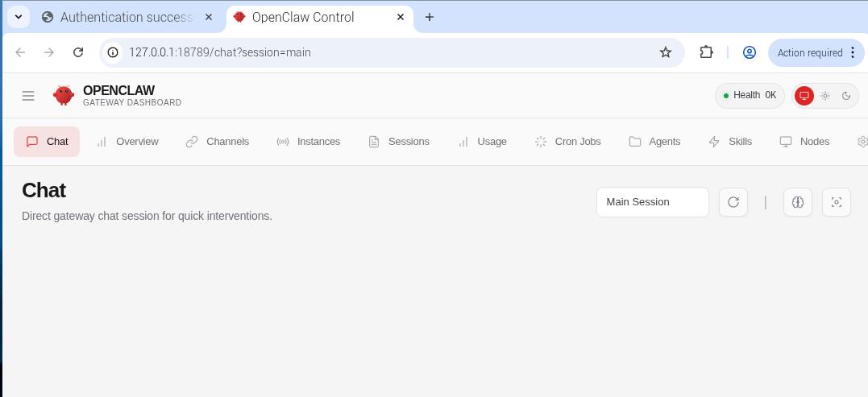Toggle focus mode icon

tap(836, 202)
